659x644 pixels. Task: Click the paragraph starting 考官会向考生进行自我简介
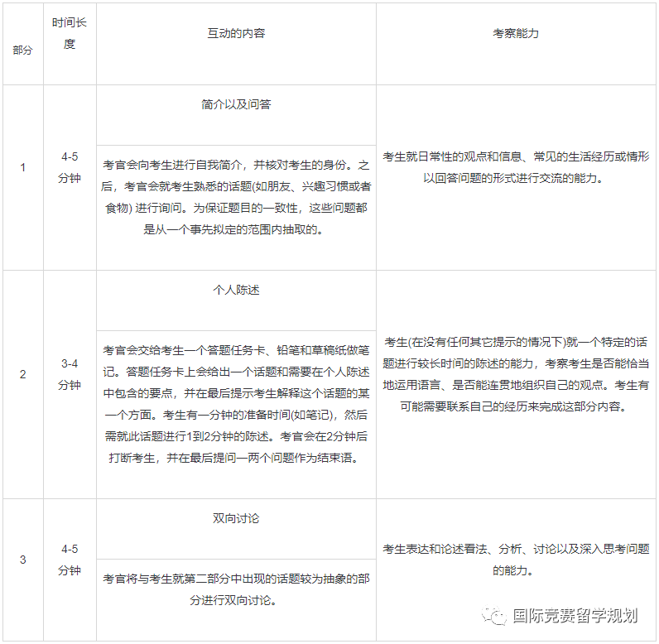(x=236, y=198)
